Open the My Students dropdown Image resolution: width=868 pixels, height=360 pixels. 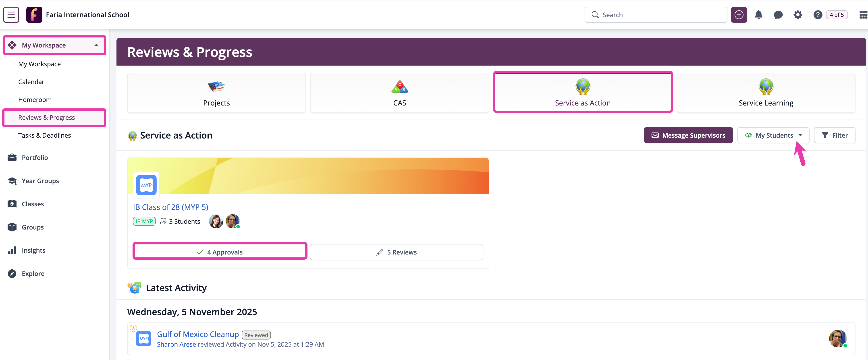(x=773, y=135)
